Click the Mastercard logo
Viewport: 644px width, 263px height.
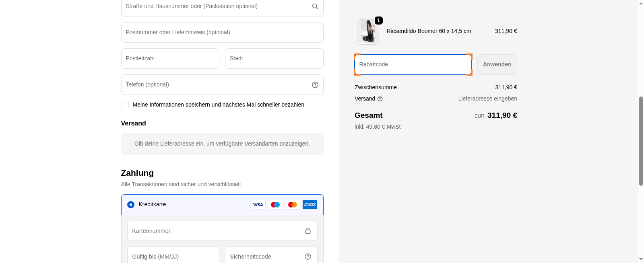coord(293,205)
